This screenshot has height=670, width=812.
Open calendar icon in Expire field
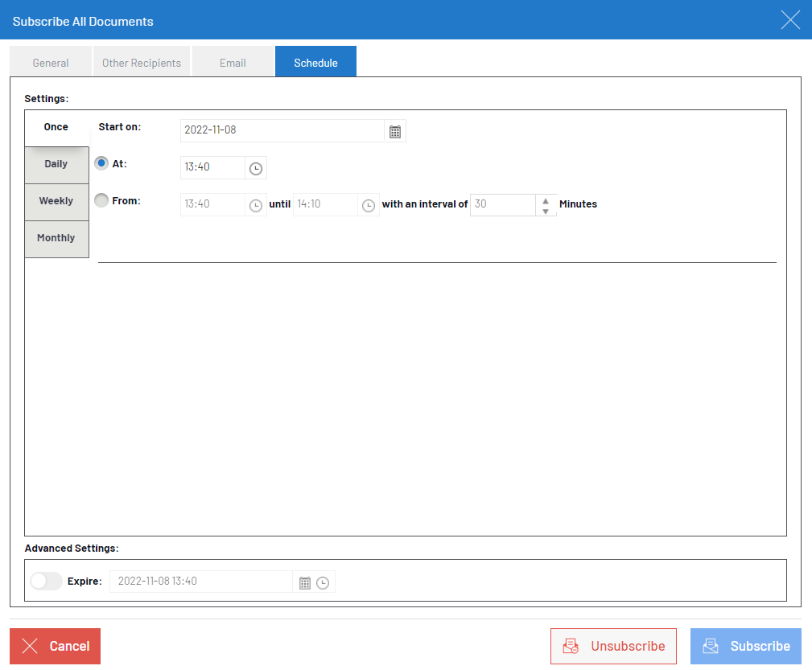coord(305,582)
